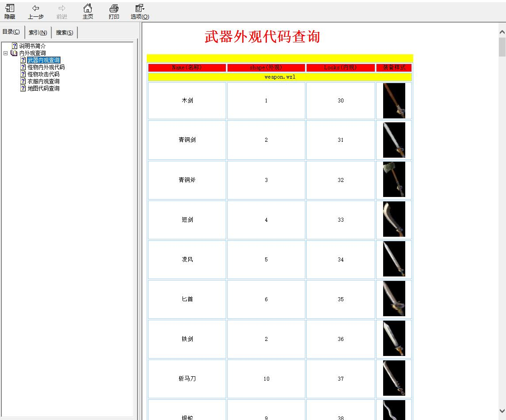Image resolution: width=506 pixels, height=420 pixels.
Task: Open the 选项 (Options) toolbar menu
Action: (x=140, y=8)
